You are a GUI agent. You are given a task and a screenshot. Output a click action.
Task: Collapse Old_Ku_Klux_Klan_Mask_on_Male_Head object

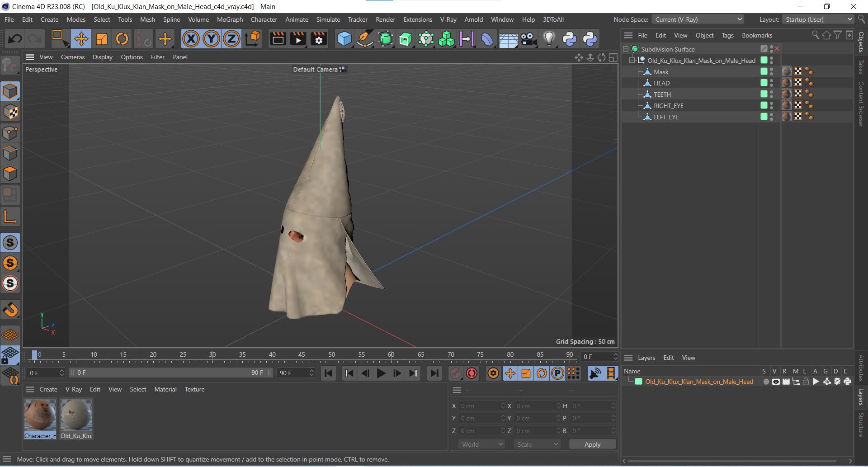click(x=632, y=60)
